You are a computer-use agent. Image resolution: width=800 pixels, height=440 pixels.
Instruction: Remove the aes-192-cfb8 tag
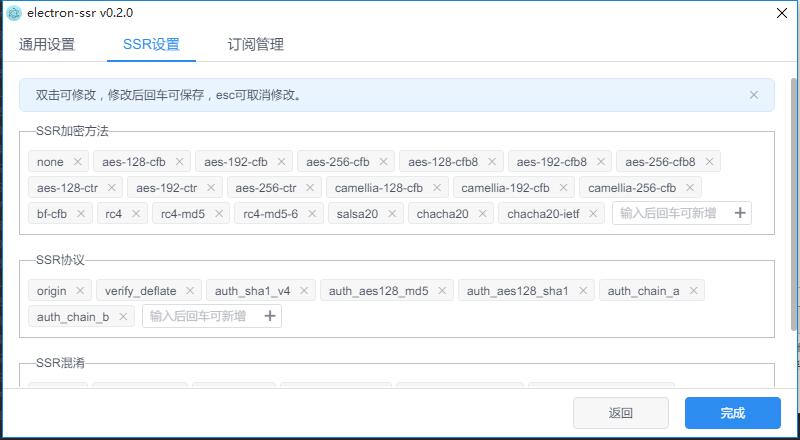coord(601,161)
